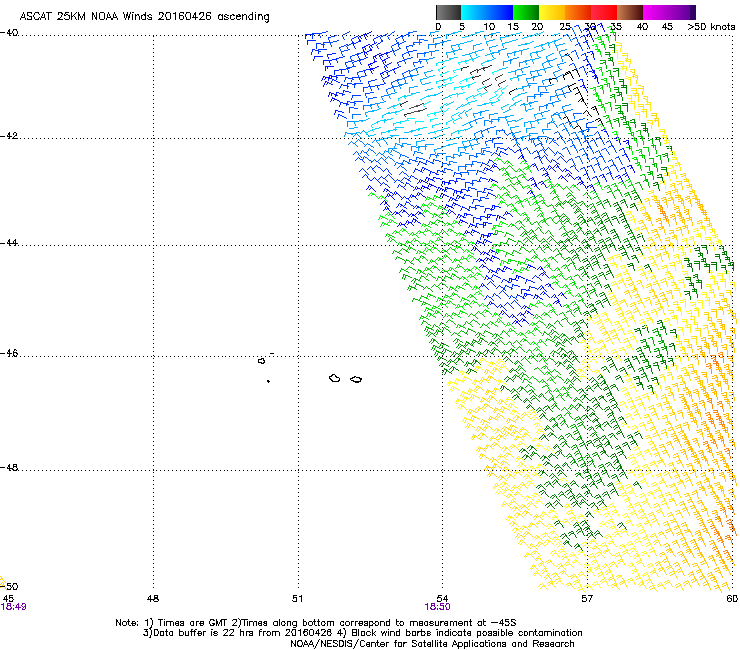Click the '20' label under the color legend
This screenshot has height=650, width=740.
pos(537,27)
